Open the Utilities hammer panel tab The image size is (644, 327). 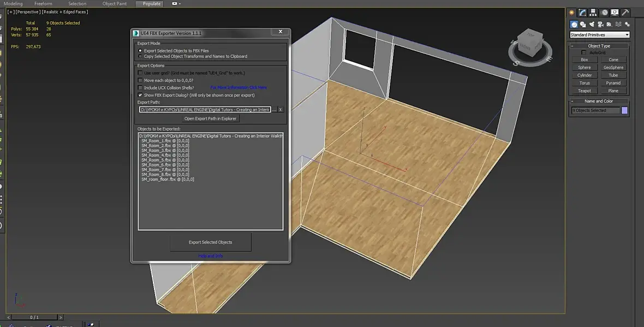tap(625, 13)
